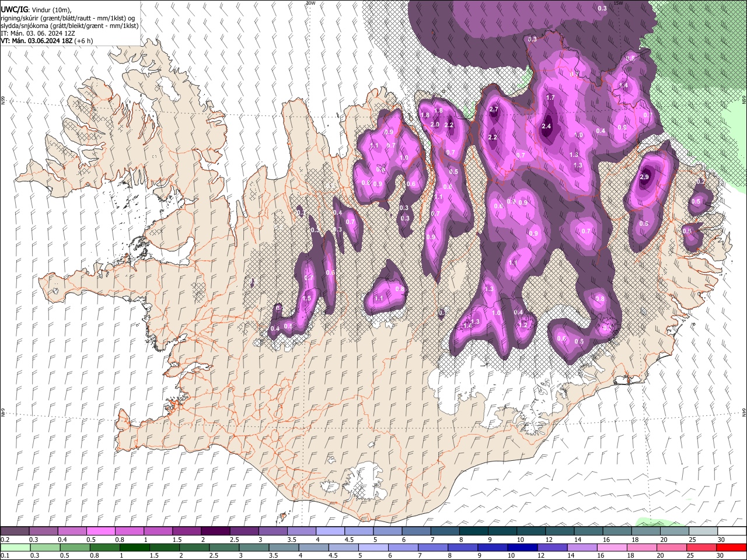Click the 1.2 snowfall value on the map

pyautogui.click(x=523, y=325)
